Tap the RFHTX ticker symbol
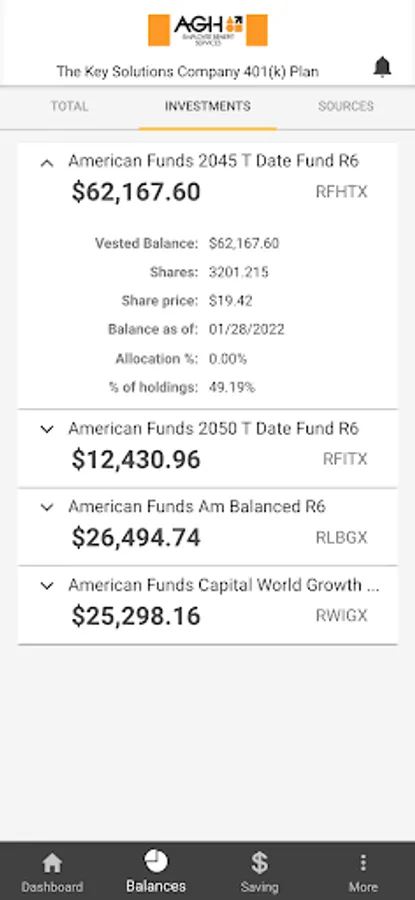Viewport: 415px width, 900px height. (x=342, y=192)
